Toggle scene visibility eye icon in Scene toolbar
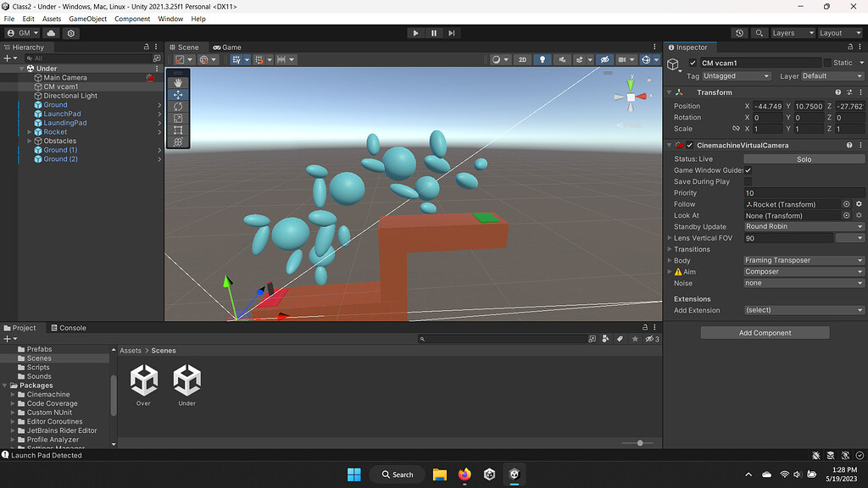The height and width of the screenshot is (488, 868). click(605, 59)
